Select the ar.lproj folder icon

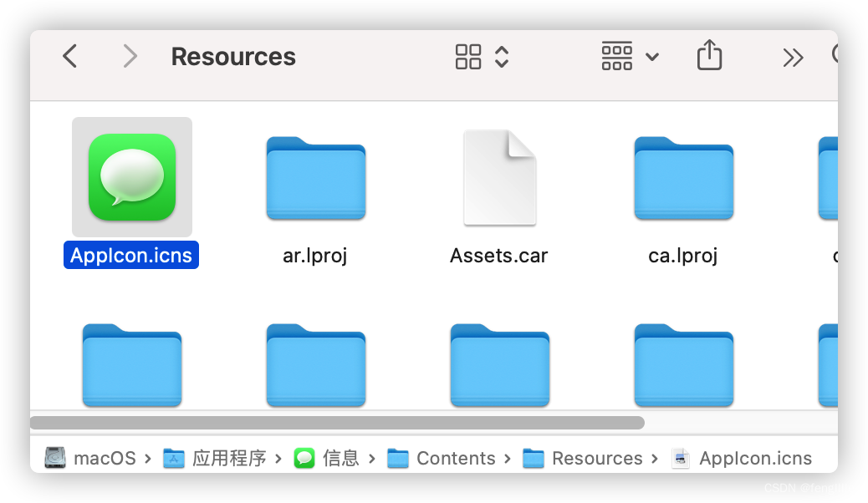[316, 178]
